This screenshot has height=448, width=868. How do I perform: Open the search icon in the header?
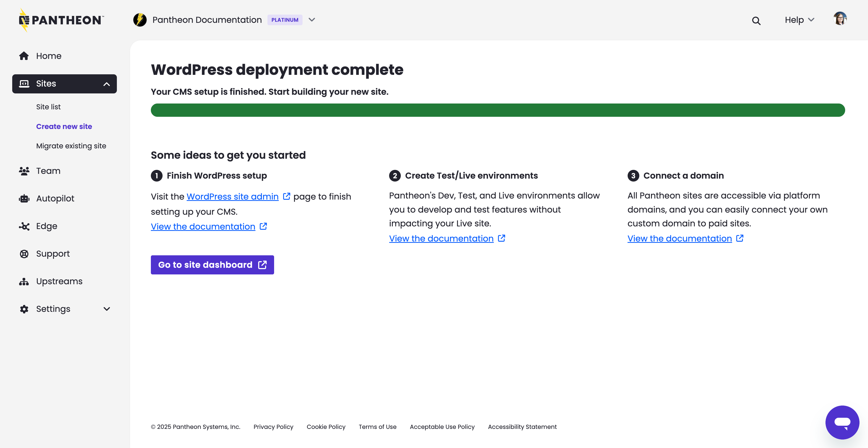756,20
